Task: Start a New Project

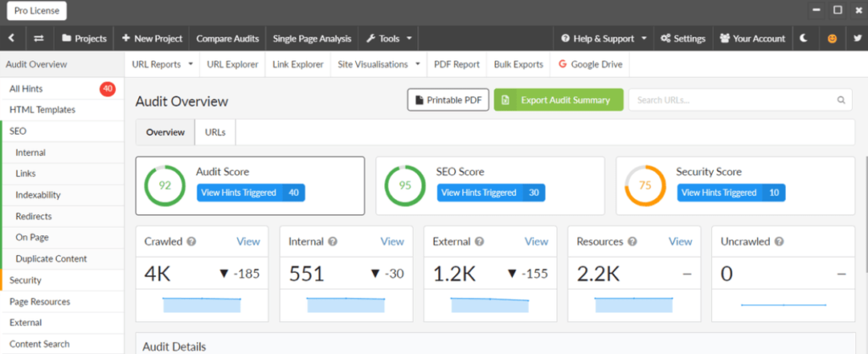Action: [152, 38]
